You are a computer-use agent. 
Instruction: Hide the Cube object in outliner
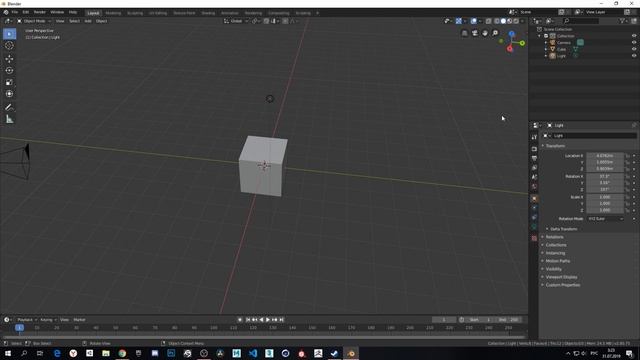point(634,49)
